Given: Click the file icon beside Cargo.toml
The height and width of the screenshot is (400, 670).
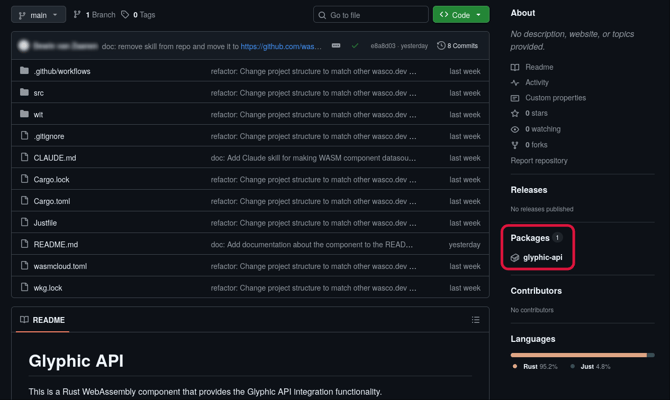Looking at the screenshot, I should pos(25,201).
